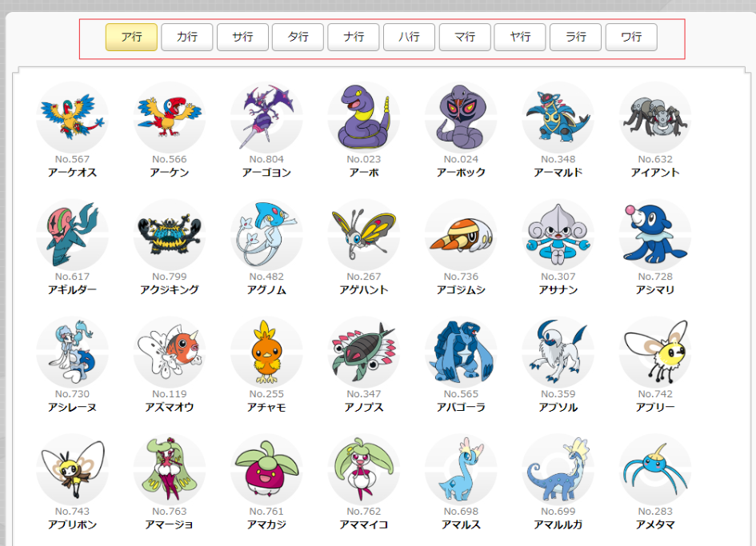Switch to the カ行 tab

coord(187,37)
